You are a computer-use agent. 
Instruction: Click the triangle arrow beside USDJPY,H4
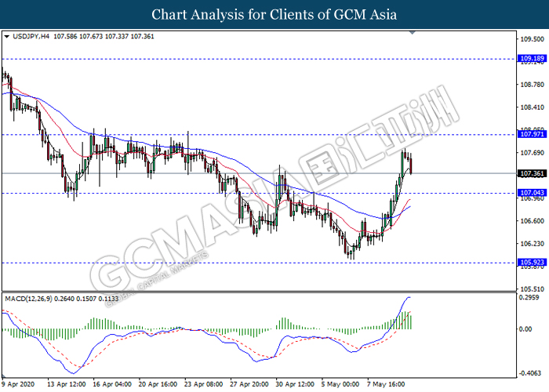pos(7,36)
